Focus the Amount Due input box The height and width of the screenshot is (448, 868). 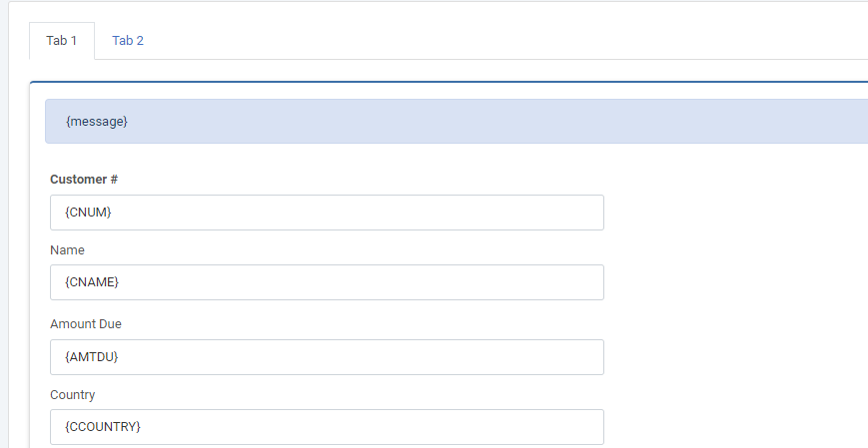click(327, 357)
